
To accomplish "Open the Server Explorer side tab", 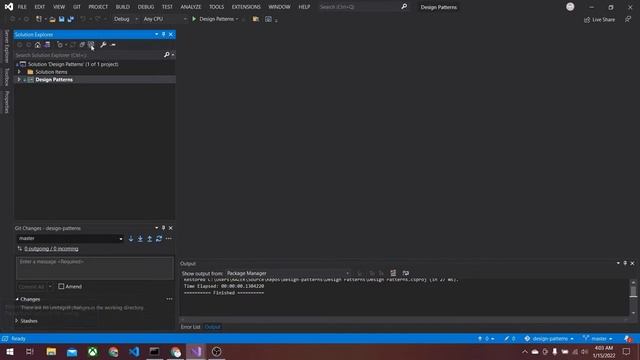I will pyautogui.click(x=6, y=46).
